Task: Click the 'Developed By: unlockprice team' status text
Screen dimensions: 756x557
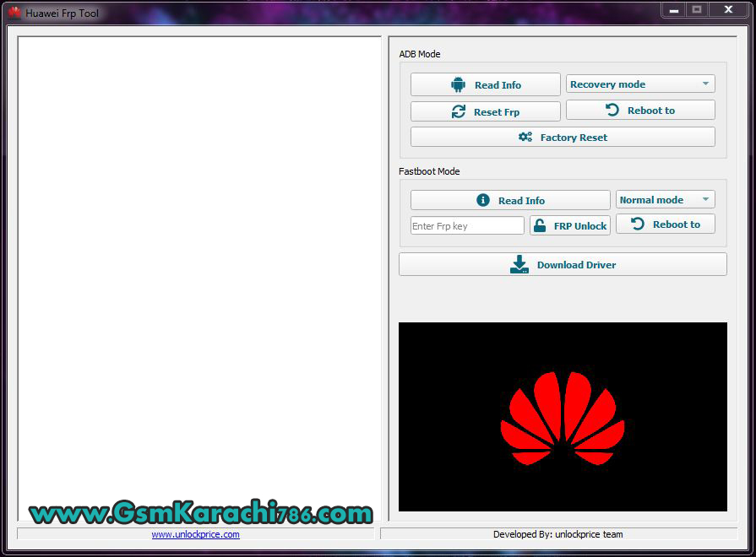Action: (x=557, y=534)
